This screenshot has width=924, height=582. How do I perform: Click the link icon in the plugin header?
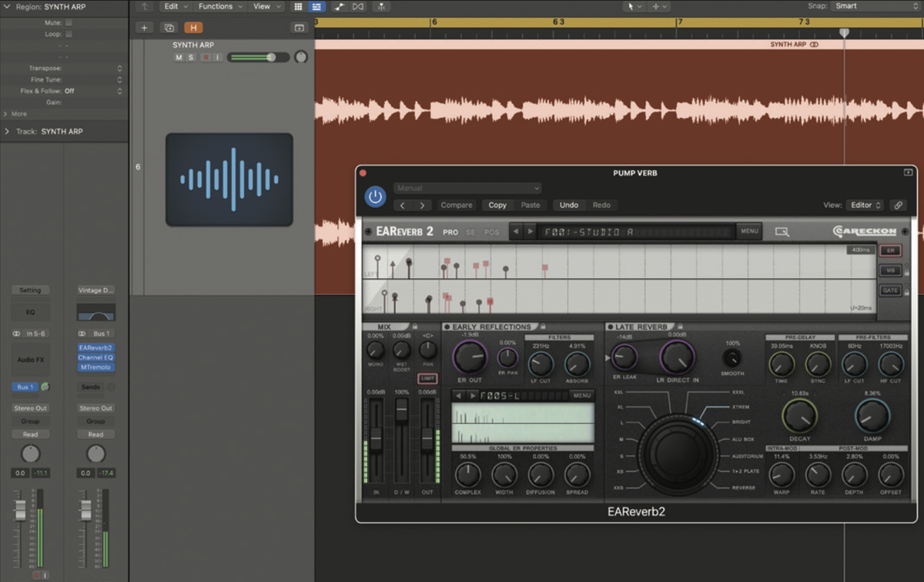point(898,205)
